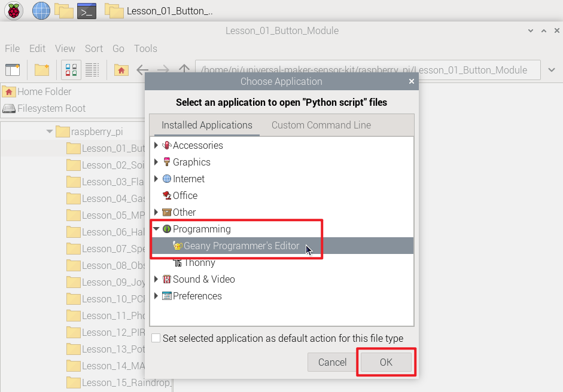Expand the Preferences category
Viewport: 563px width, 392px height.
coord(156,296)
